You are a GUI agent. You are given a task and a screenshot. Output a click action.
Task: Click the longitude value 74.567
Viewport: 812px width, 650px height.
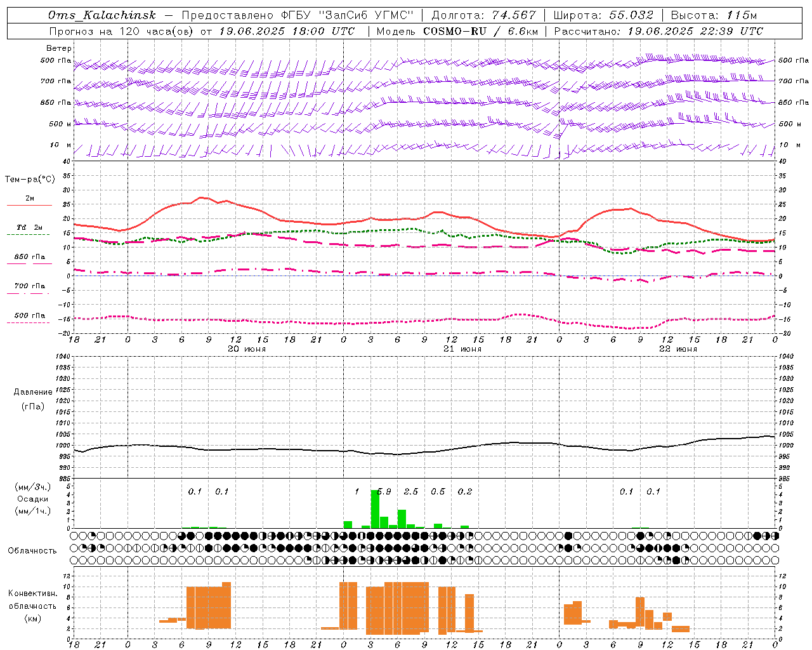[x=514, y=15]
